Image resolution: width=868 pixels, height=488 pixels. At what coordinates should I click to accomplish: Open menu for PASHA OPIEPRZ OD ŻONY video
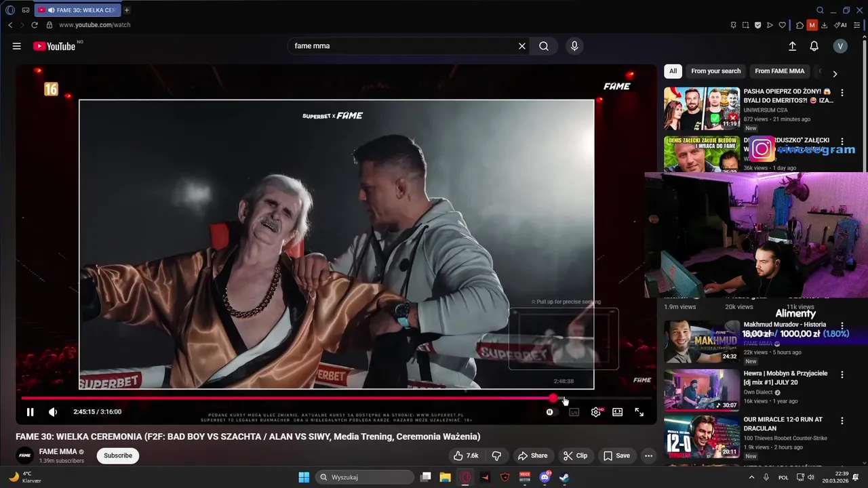click(842, 92)
